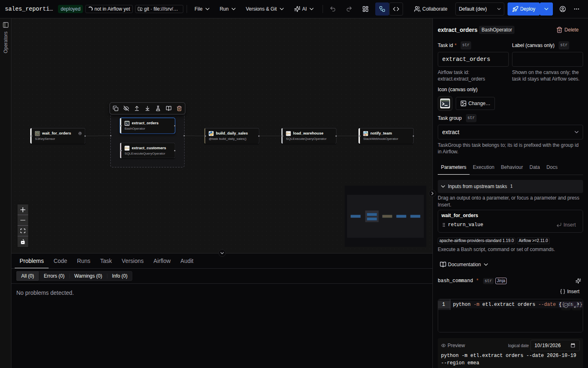This screenshot has height=368, width=588.
Task: Duplicate the selected task with the copy icon
Action: click(x=116, y=108)
